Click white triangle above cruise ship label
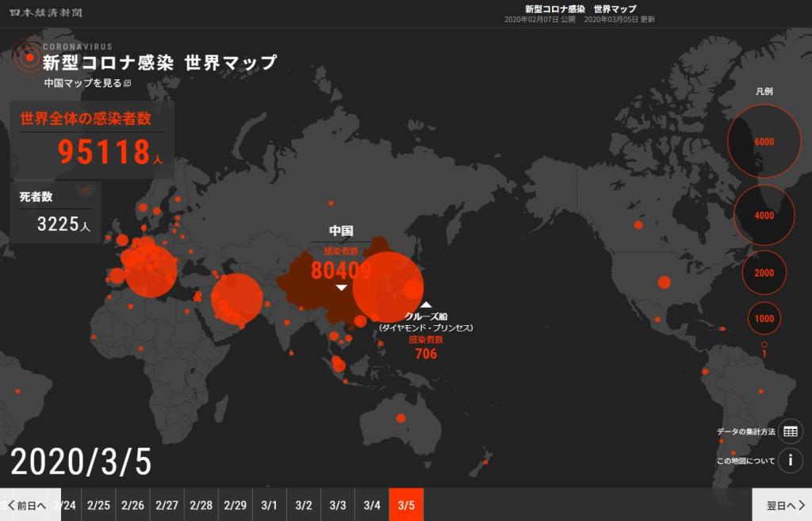Viewport: 812px width, 521px height. point(426,305)
